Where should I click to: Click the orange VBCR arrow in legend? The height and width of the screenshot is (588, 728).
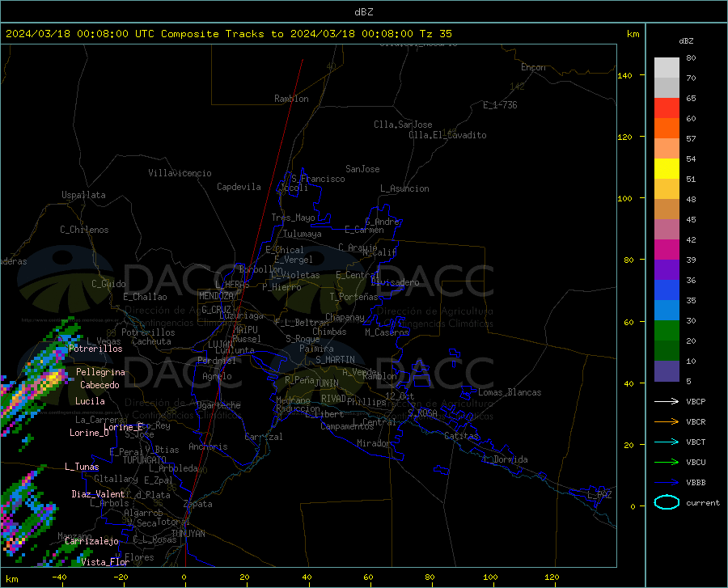(667, 422)
